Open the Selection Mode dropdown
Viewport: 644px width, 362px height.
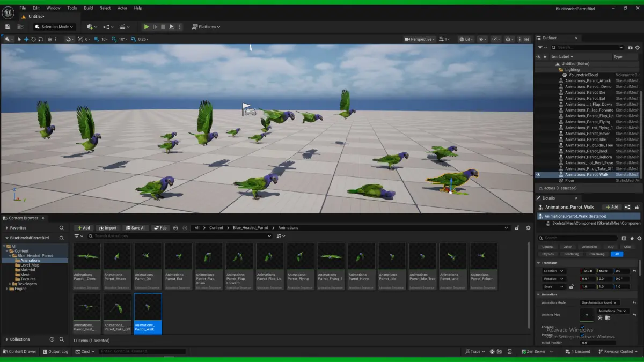54,27
